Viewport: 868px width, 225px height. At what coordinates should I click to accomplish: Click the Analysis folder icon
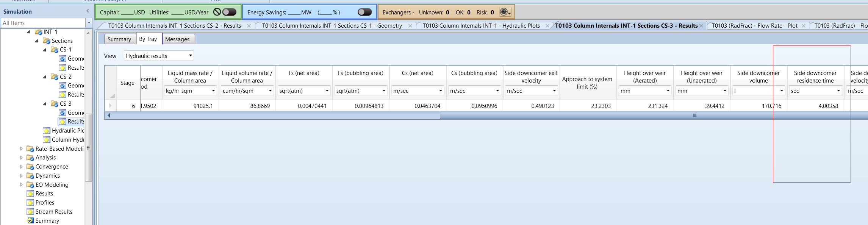point(30,158)
